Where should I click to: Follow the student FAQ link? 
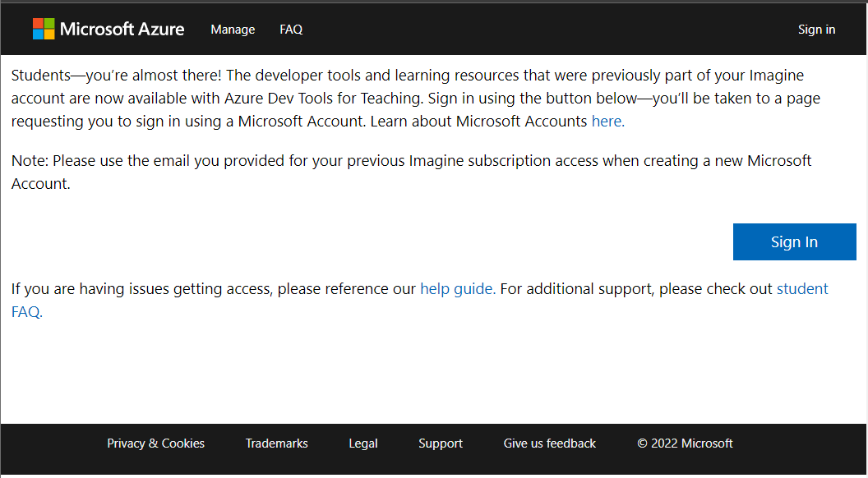pyautogui.click(x=803, y=289)
